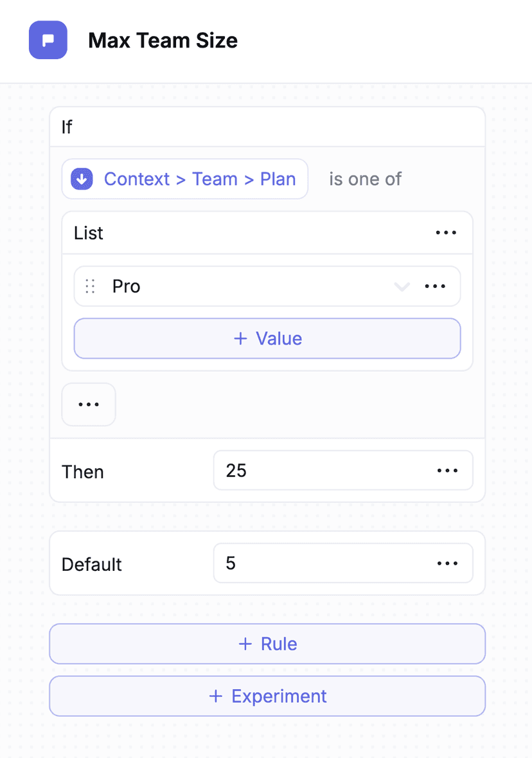532x758 pixels.
Task: Select the Pro value text
Action: (x=126, y=286)
